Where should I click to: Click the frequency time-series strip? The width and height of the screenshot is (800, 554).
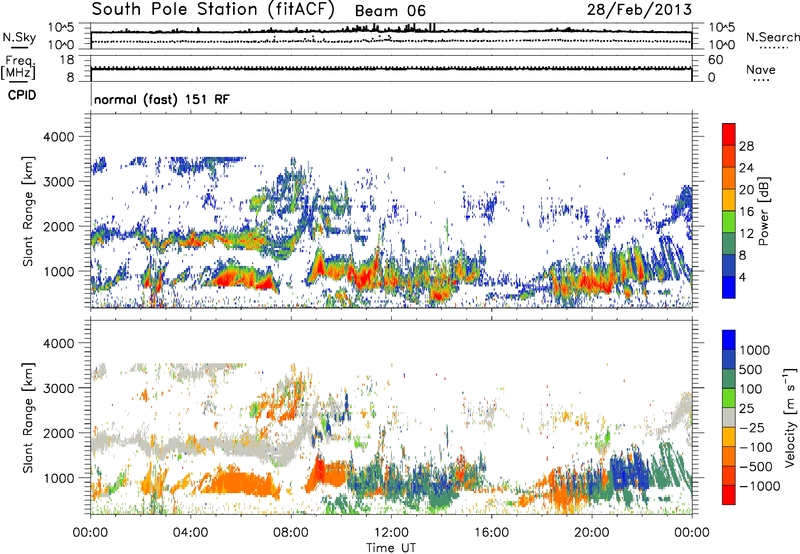(391, 68)
